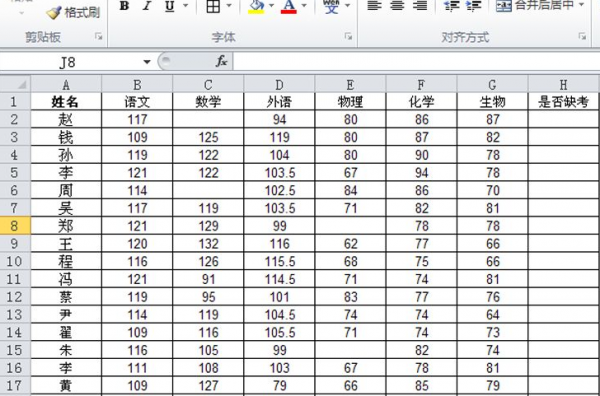Expand the fill color dropdown arrow

tap(271, 6)
